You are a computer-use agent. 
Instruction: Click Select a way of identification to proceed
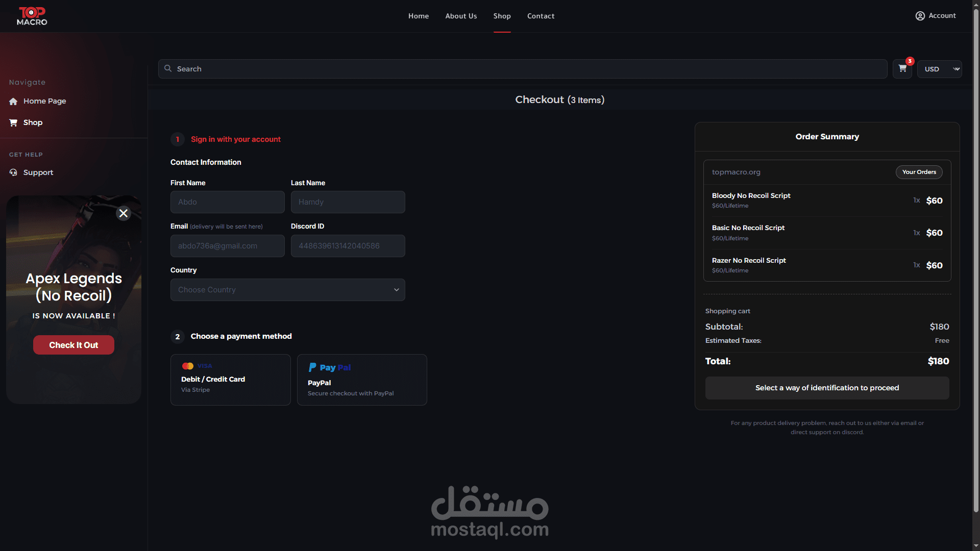pyautogui.click(x=827, y=388)
